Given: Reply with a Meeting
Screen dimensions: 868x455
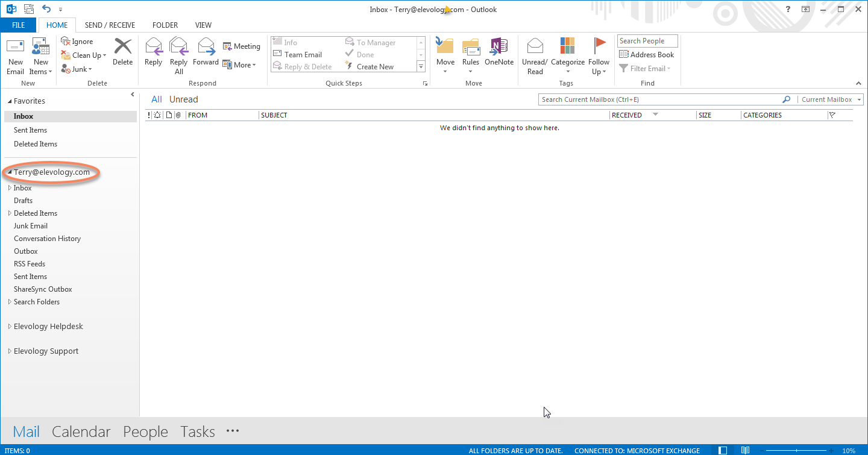Looking at the screenshot, I should click(241, 46).
